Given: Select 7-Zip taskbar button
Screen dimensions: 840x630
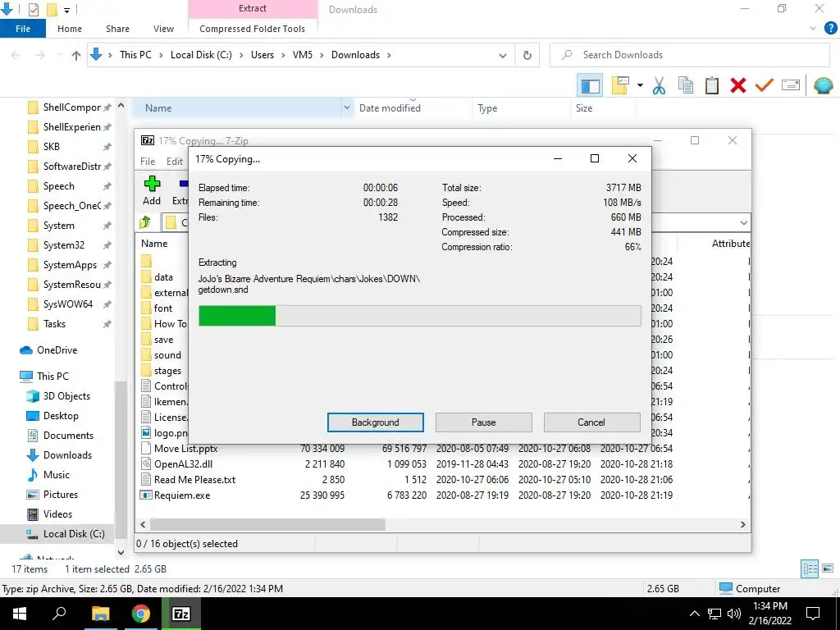Looking at the screenshot, I should [181, 614].
